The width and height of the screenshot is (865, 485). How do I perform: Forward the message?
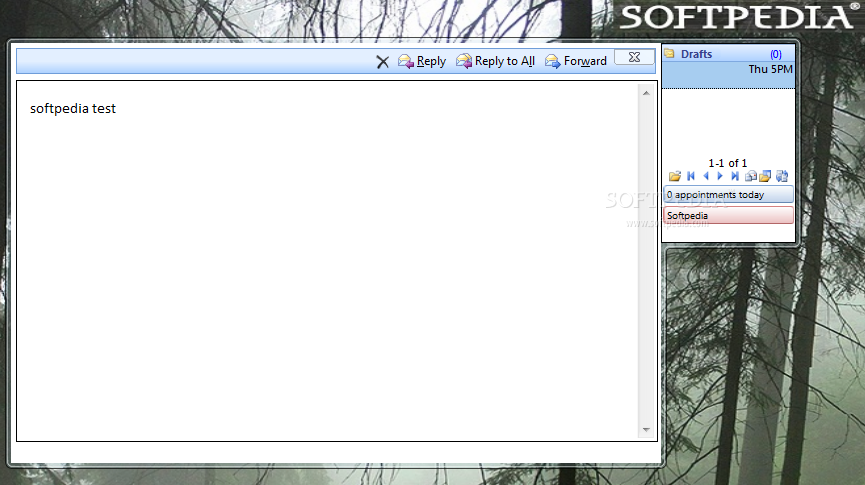[575, 61]
